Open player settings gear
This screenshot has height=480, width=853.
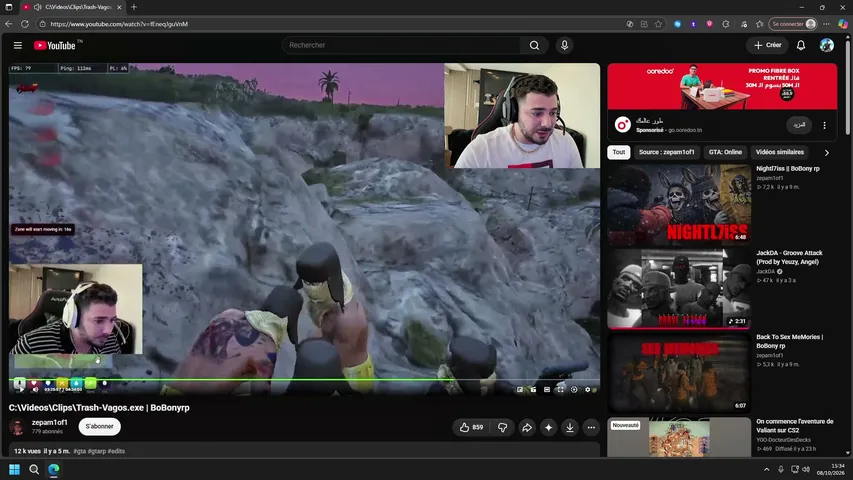(x=588, y=390)
